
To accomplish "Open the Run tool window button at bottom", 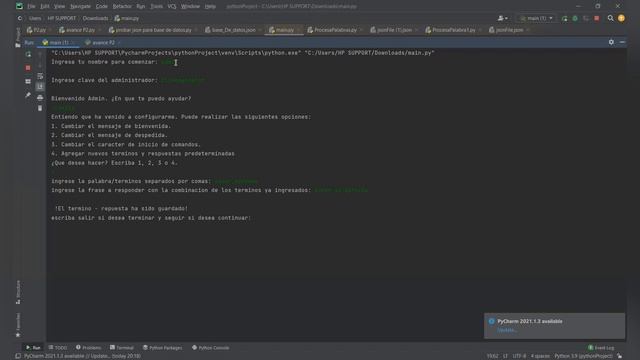I will click(x=33, y=348).
